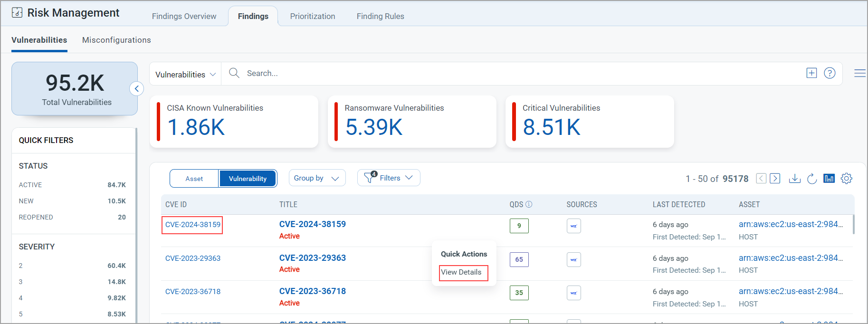Expand the Filters dropdown
868x324 pixels.
[x=389, y=178]
